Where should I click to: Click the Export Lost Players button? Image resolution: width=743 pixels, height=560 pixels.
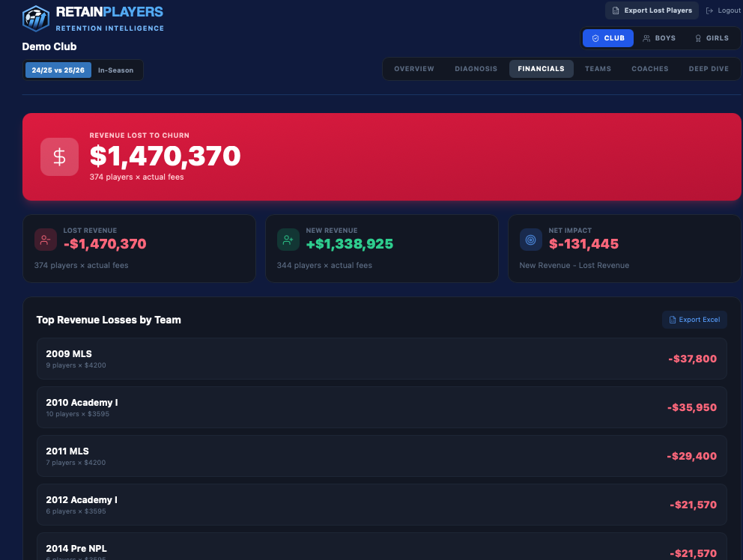click(x=652, y=10)
